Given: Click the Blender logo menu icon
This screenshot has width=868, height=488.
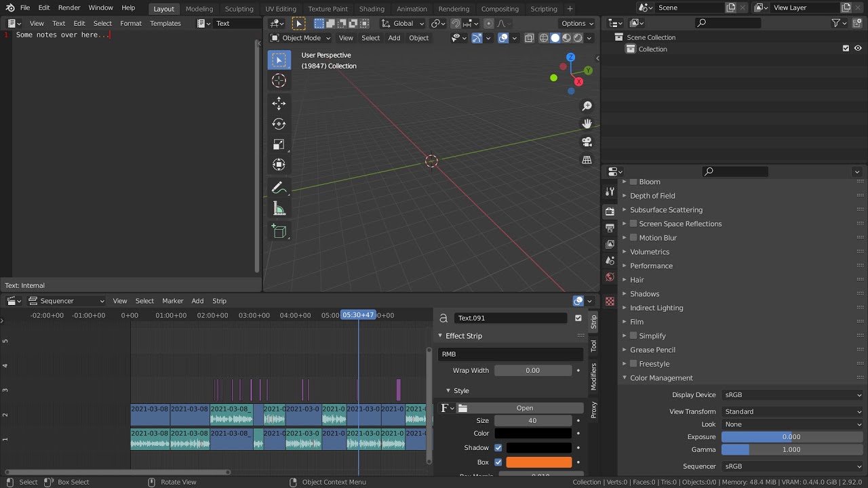Looking at the screenshot, I should click(10, 7).
